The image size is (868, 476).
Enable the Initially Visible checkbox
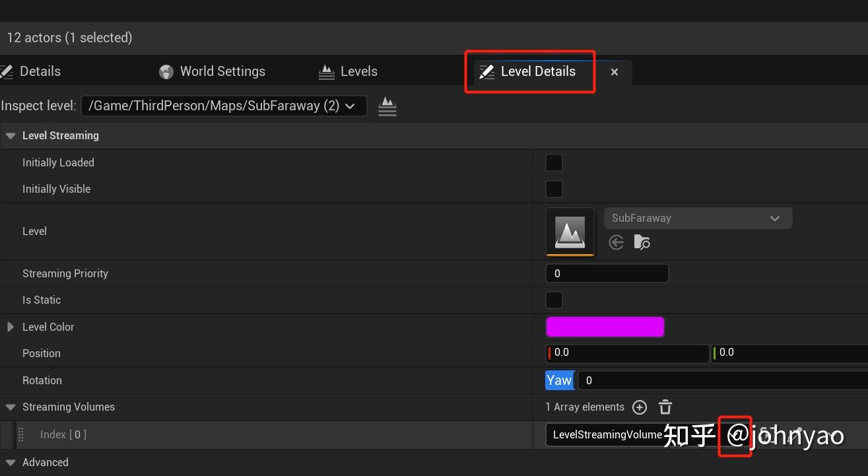pos(553,189)
